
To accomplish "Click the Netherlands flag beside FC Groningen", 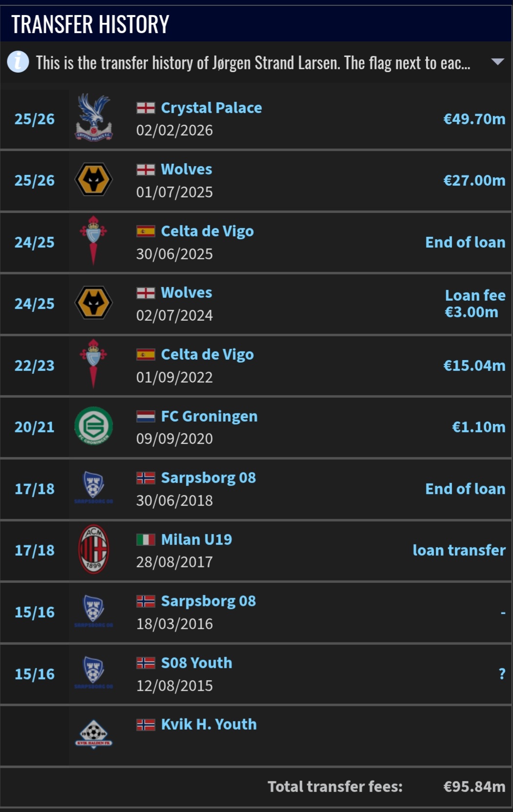I will tap(146, 416).
